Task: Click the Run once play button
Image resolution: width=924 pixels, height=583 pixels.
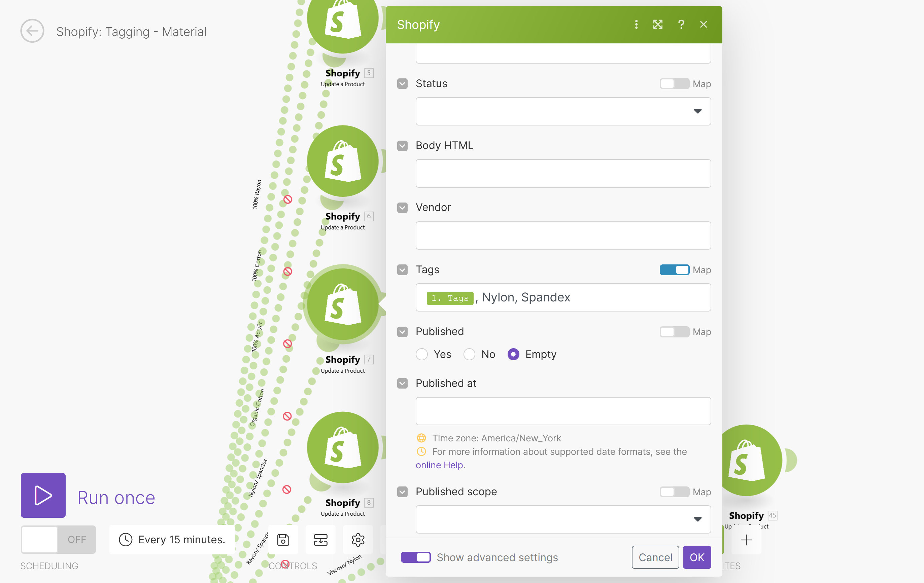Action: click(43, 495)
